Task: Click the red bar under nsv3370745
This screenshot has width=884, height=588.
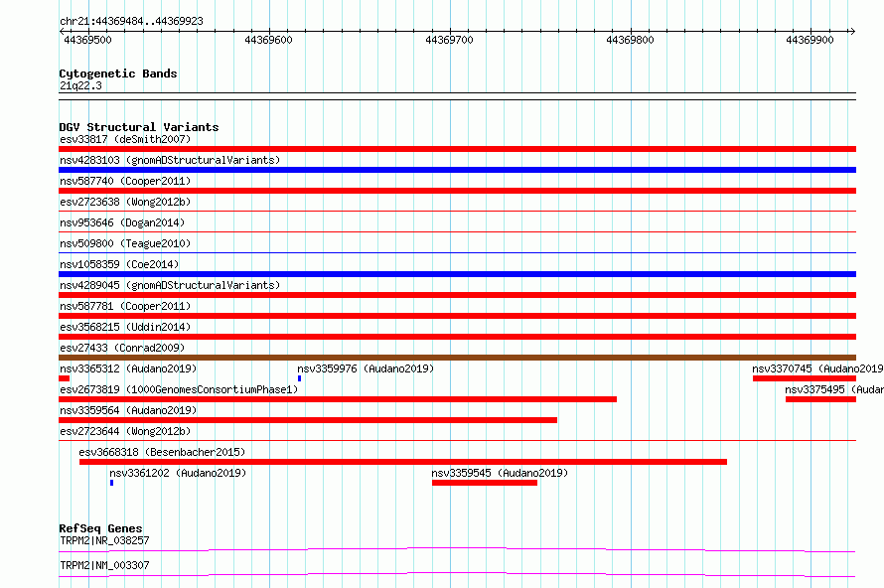Action: pyautogui.click(x=805, y=378)
